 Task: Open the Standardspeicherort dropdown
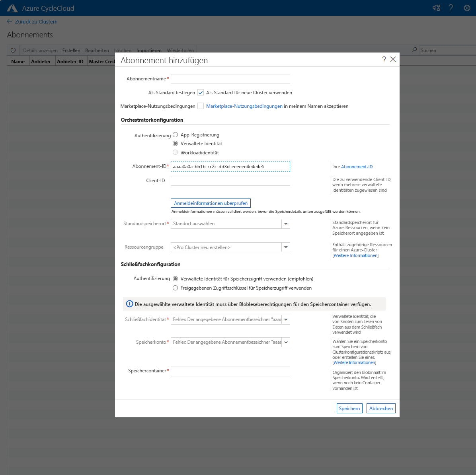285,224
